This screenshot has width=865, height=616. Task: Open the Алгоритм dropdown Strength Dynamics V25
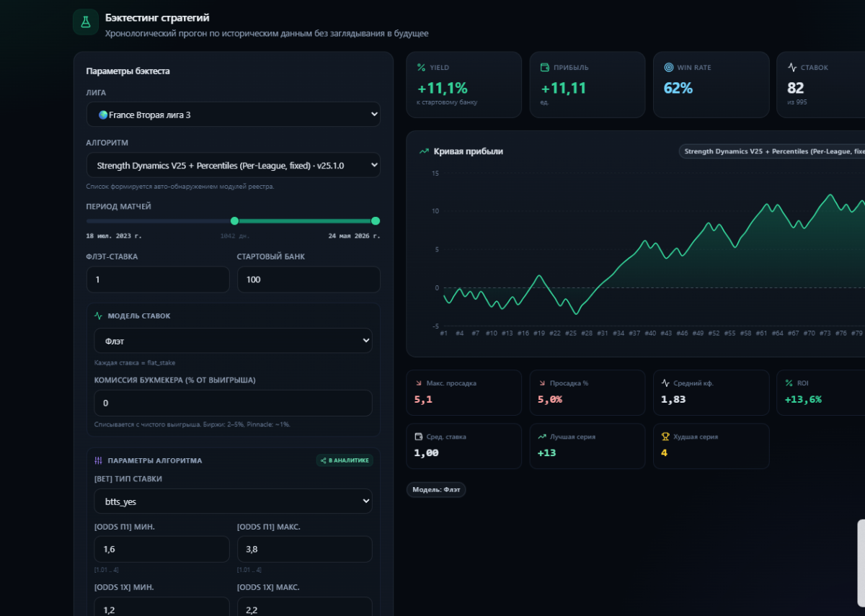[234, 165]
